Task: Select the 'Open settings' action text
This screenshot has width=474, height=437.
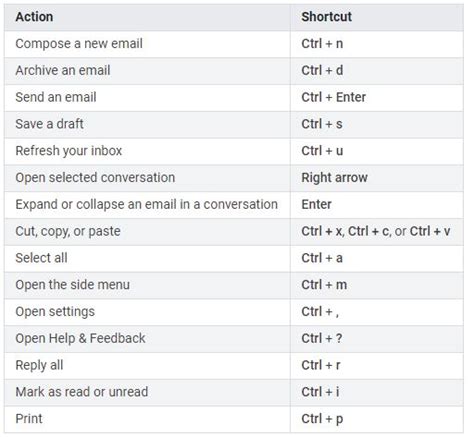Action: click(x=55, y=312)
